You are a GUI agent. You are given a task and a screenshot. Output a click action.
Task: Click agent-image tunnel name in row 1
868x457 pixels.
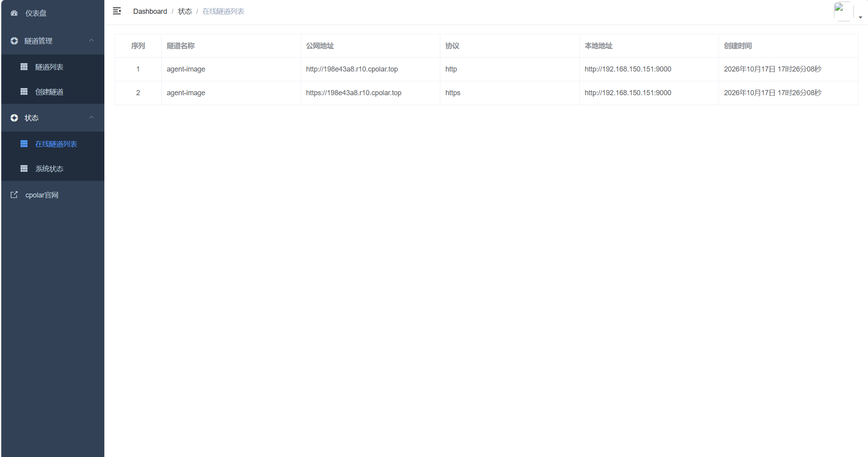186,69
